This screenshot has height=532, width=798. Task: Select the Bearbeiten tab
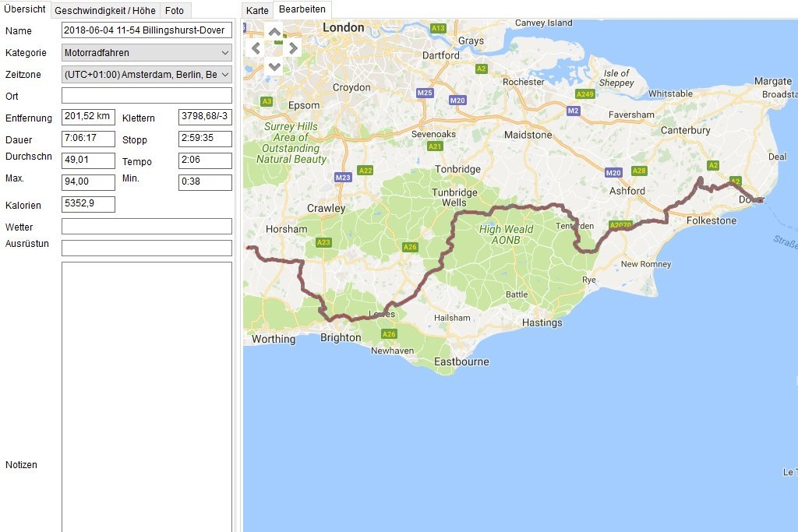click(302, 10)
